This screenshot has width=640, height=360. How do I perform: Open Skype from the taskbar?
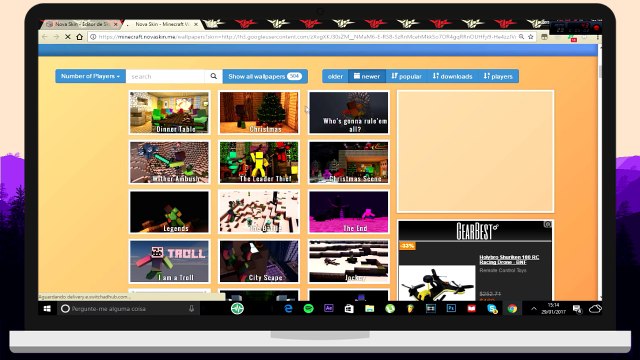pos(492,309)
